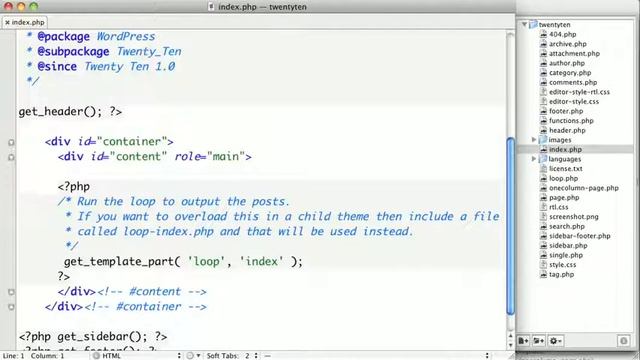640x360 pixels.
Task: Open functions.php in the project drawer
Action: [571, 120]
